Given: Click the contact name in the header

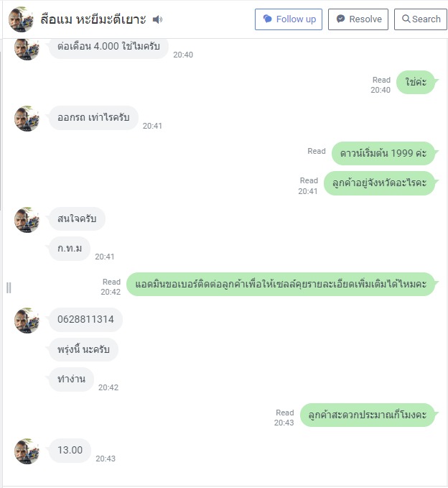Looking at the screenshot, I should coord(93,19).
